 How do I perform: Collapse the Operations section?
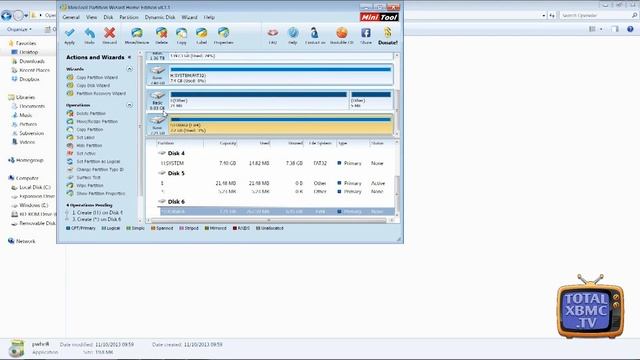pos(129,105)
